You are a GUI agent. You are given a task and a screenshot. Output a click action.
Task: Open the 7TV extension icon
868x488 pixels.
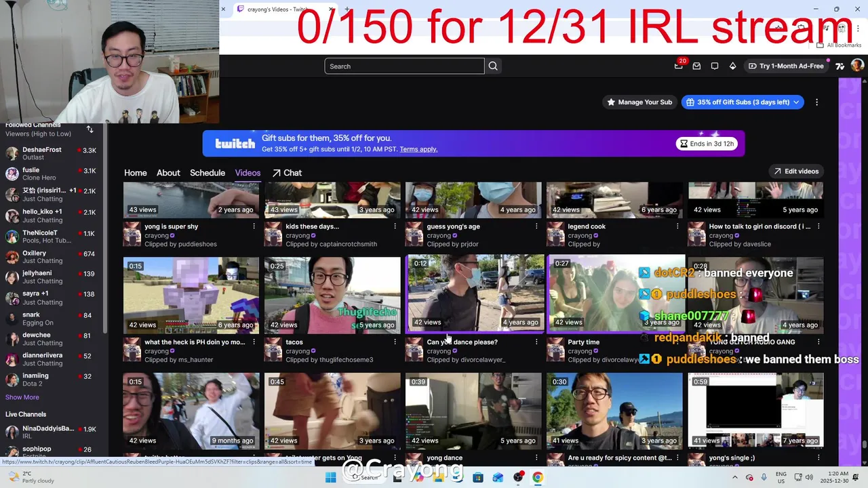tap(840, 66)
